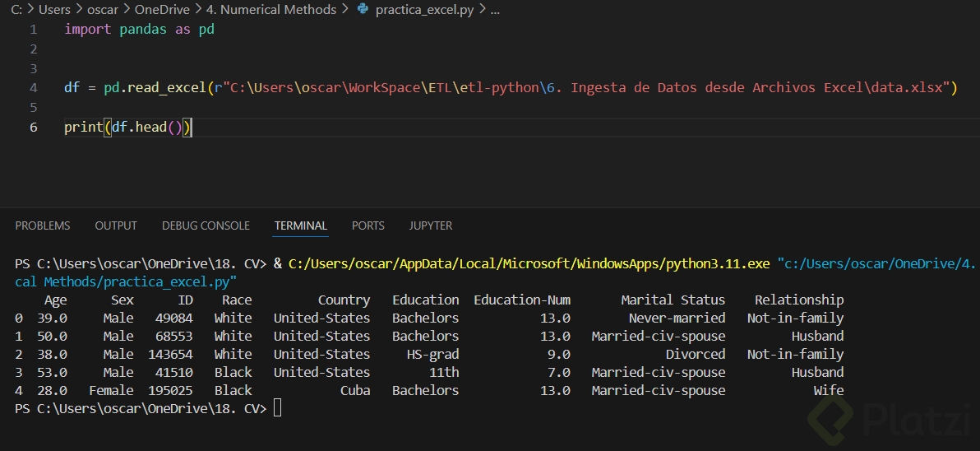Image resolution: width=980 pixels, height=451 pixels.
Task: Click practica_excel.py in the breadcrumb
Action: (x=424, y=10)
